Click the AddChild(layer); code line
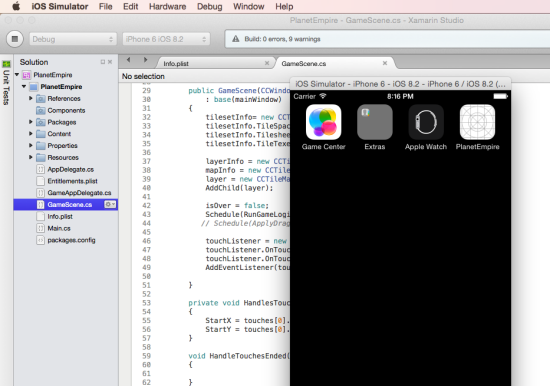The image size is (550, 386). tap(239, 188)
